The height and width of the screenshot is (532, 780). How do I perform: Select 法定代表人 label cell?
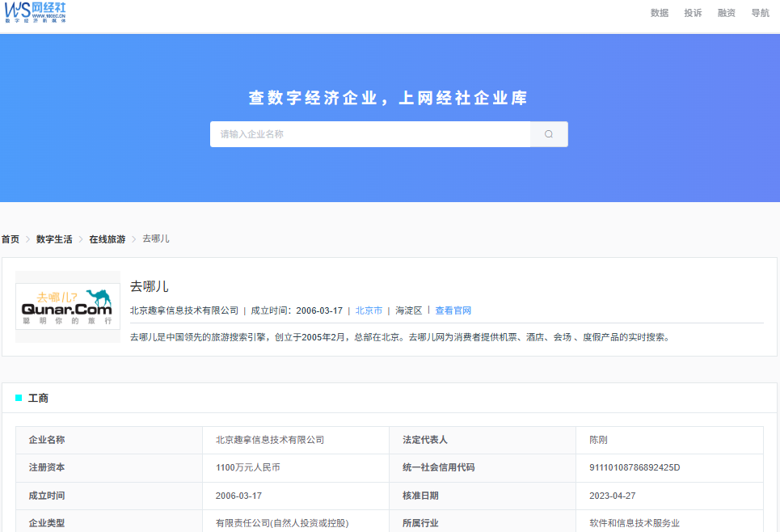(483, 440)
